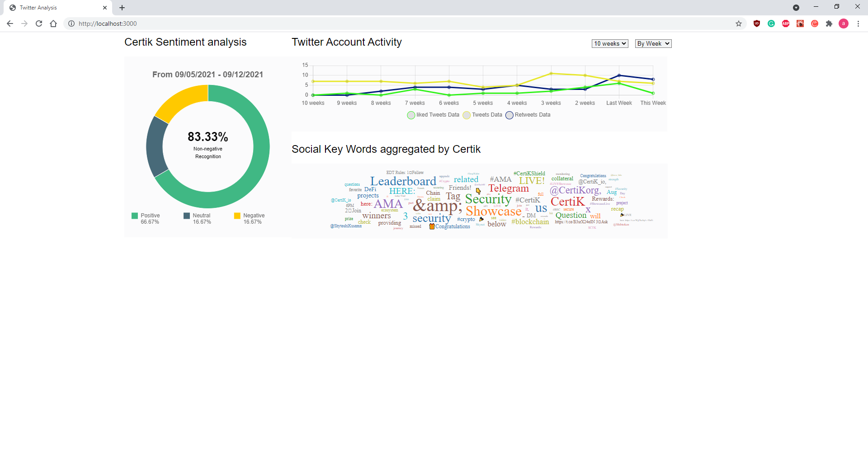
Task: Click the green Positive legend swatch
Action: click(134, 216)
